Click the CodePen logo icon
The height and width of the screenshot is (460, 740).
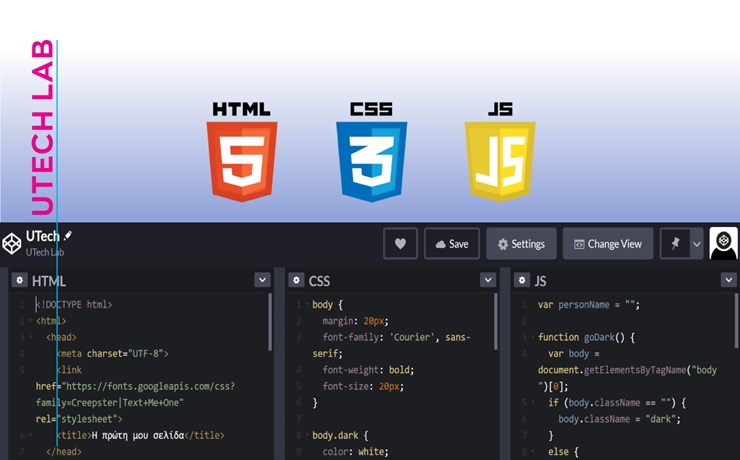(12, 244)
